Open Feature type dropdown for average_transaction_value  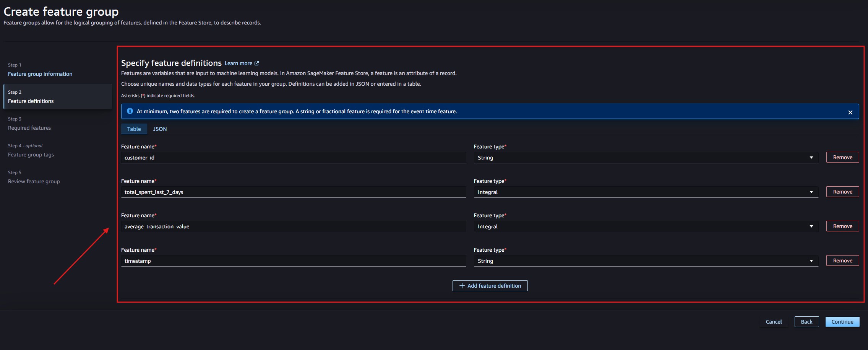click(x=646, y=226)
